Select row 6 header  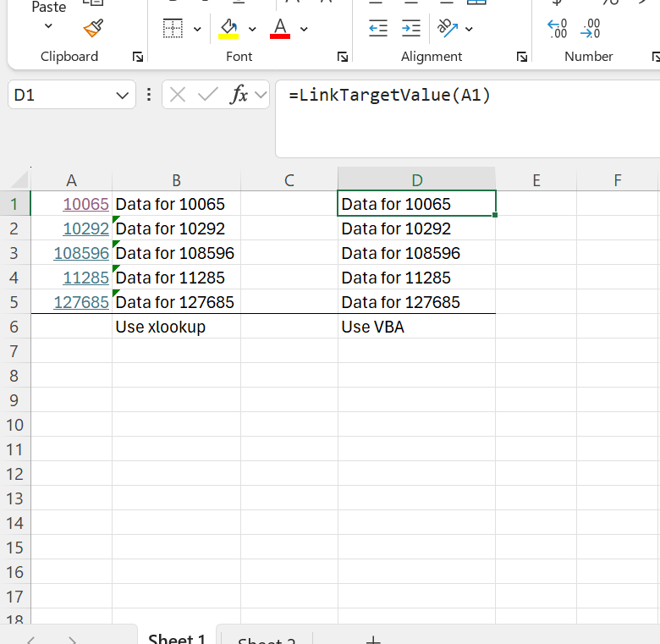pyautogui.click(x=14, y=326)
